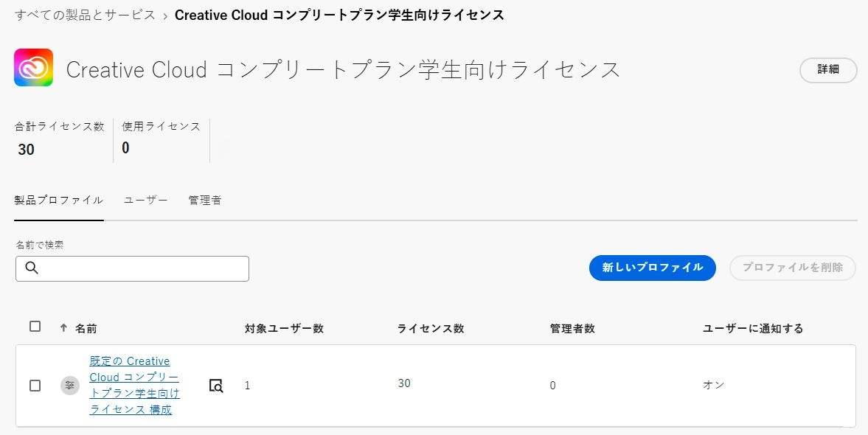Switch to the 製品プロファイル tab

tap(59, 200)
